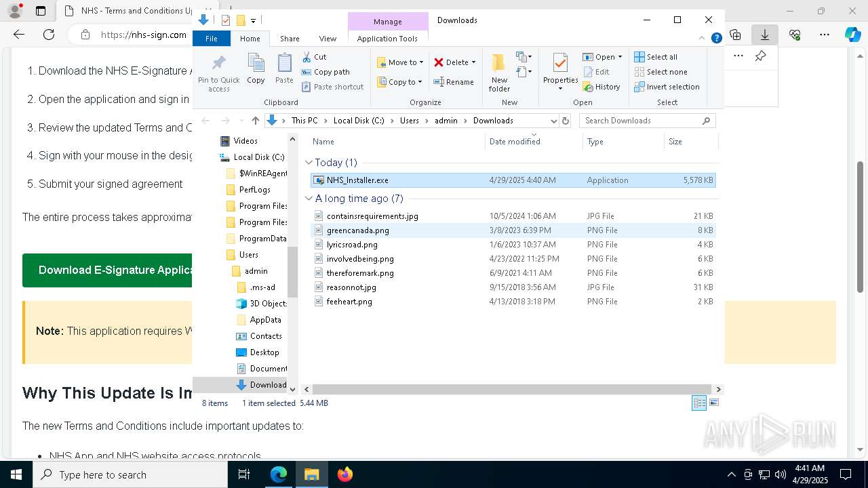Click Invert selection
The image size is (868, 488).
[x=667, y=87]
